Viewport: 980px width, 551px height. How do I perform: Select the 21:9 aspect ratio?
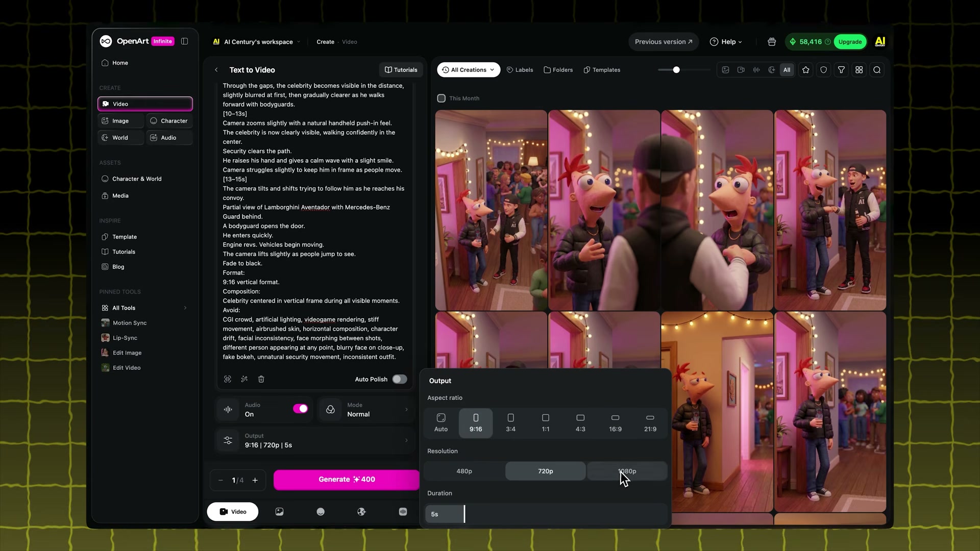pyautogui.click(x=650, y=423)
